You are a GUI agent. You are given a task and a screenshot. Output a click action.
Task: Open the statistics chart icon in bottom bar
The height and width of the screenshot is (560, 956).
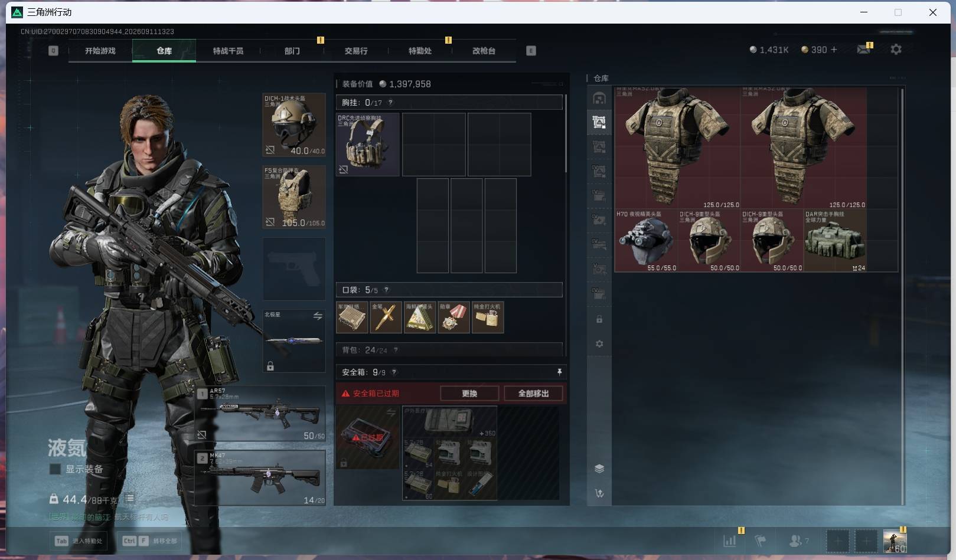[x=730, y=540]
